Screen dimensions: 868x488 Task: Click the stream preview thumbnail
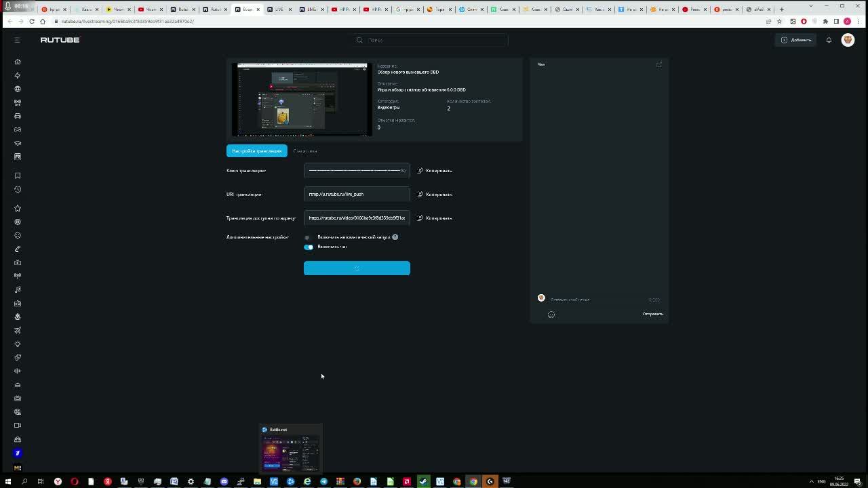coord(302,100)
